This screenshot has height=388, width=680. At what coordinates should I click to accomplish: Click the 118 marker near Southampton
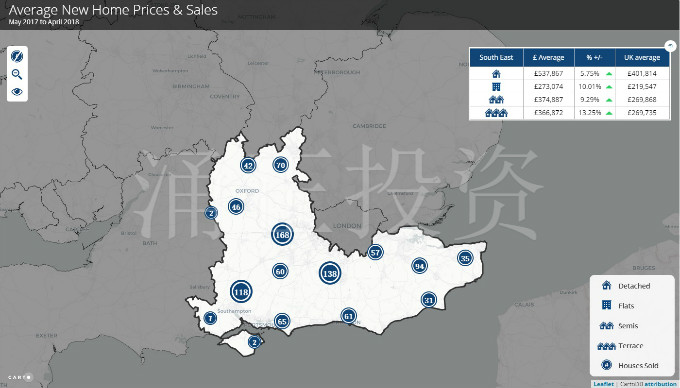pyautogui.click(x=241, y=291)
